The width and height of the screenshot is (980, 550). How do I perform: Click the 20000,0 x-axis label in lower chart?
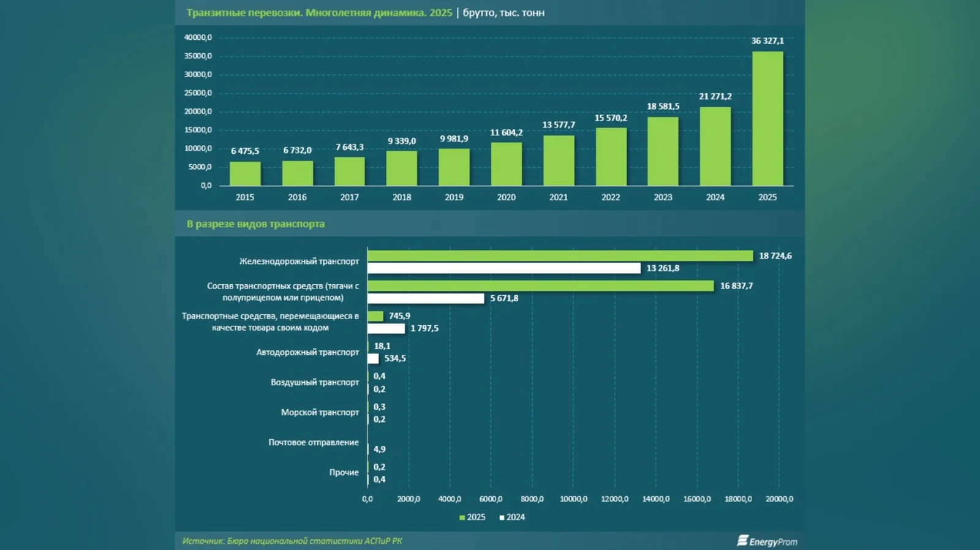click(x=779, y=499)
